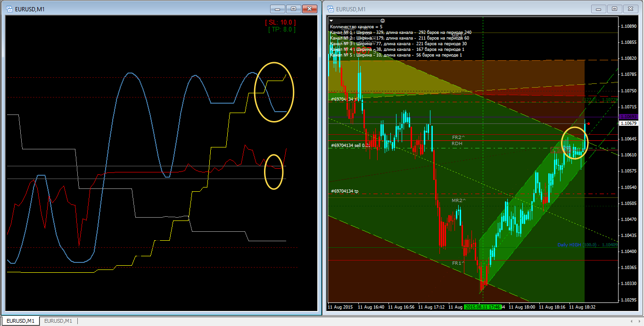
Task: Click the '11 Aug 17:12' time axis label
Action: tap(431, 307)
